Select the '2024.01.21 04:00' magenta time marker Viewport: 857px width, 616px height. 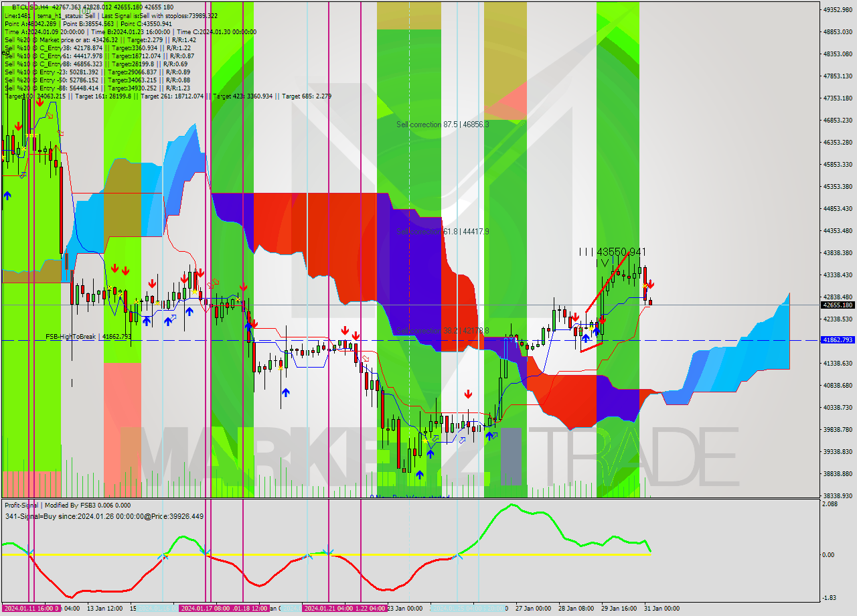pos(329,609)
